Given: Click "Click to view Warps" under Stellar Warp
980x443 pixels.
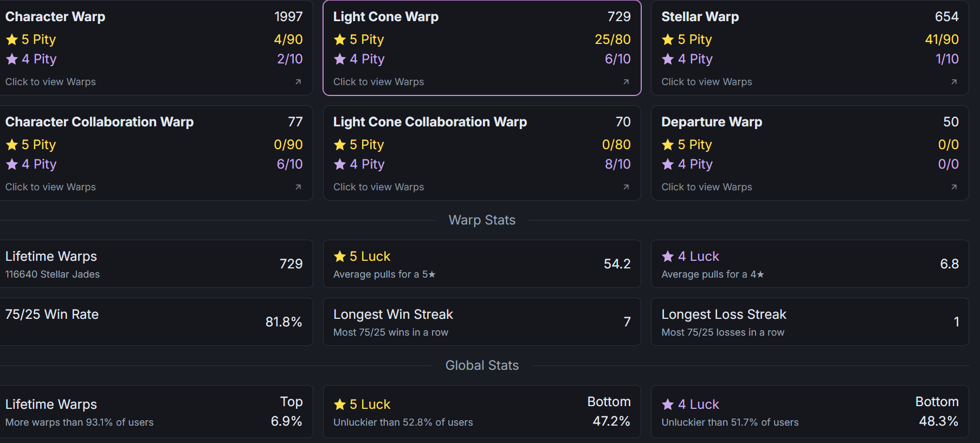Looking at the screenshot, I should [706, 82].
